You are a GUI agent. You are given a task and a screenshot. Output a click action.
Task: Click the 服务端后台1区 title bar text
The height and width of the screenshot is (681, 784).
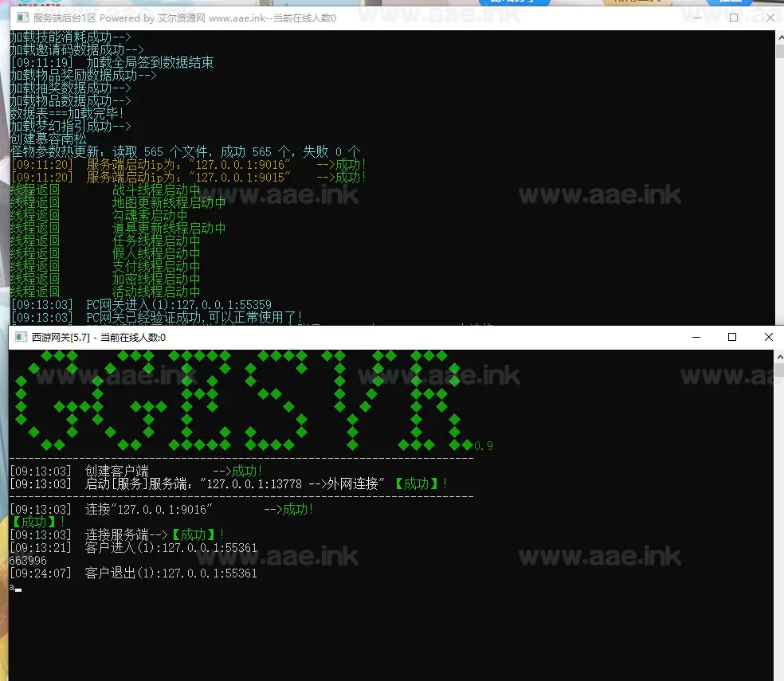185,18
